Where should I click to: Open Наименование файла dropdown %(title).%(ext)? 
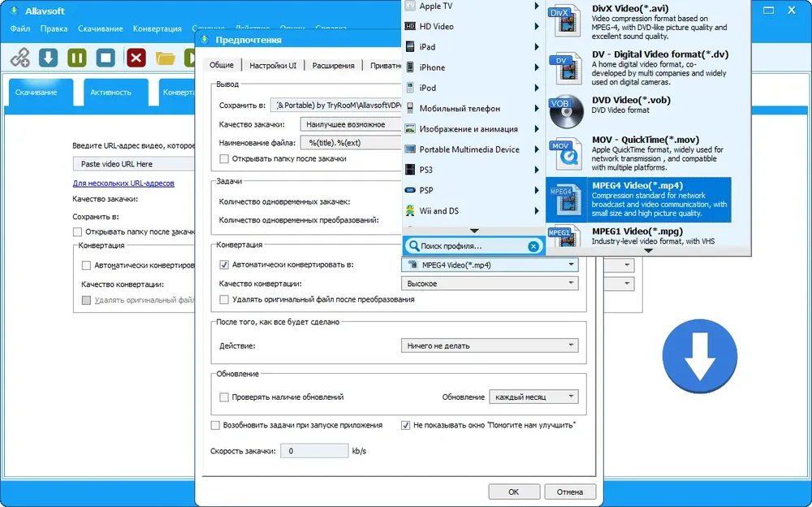(x=351, y=142)
